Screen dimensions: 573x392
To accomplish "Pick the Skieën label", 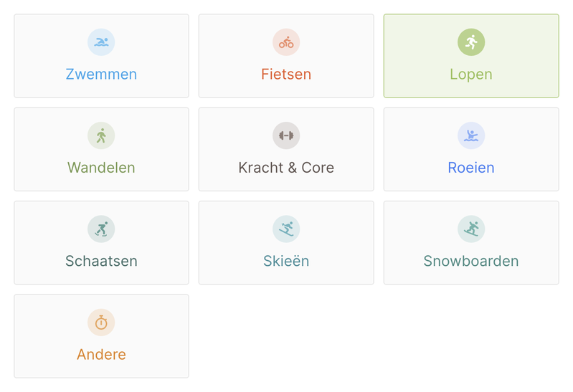I will [x=286, y=261].
